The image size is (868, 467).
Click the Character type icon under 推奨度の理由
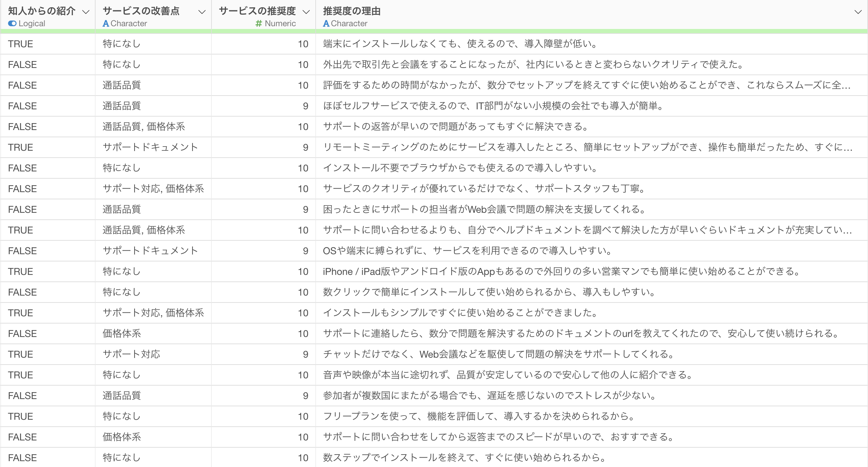click(x=326, y=23)
